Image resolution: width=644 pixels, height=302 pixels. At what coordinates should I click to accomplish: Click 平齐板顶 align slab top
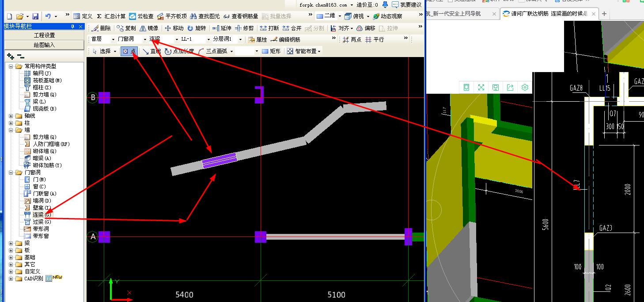tap(172, 16)
